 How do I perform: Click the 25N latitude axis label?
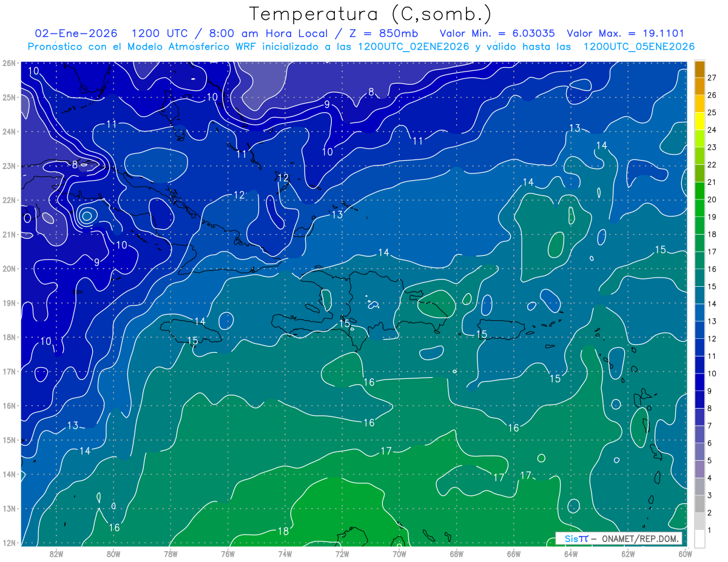pos(8,97)
